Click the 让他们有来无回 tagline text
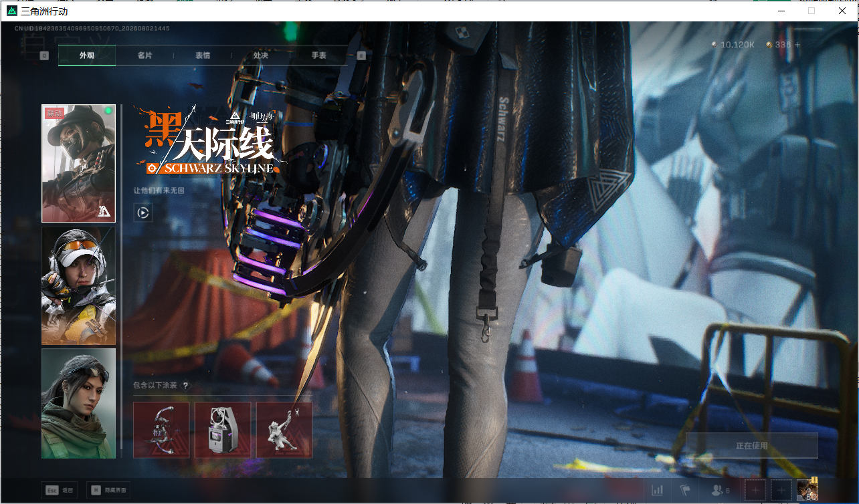The width and height of the screenshot is (859, 504). [x=159, y=191]
